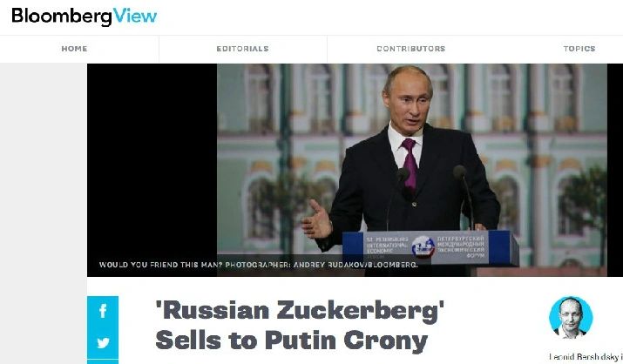Click the 'View' part of the logo
The image size is (623, 364).
pos(135,16)
